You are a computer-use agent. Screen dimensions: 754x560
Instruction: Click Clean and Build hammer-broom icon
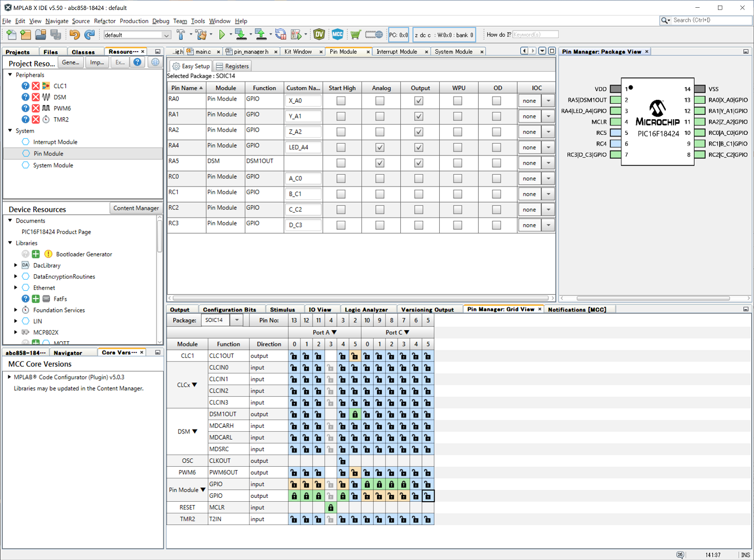pos(201,34)
